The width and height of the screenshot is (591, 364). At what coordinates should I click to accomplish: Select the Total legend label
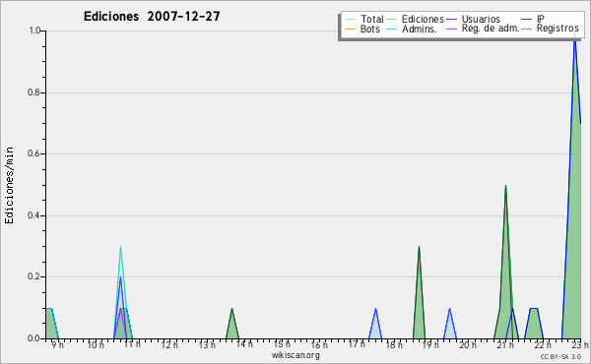point(371,19)
